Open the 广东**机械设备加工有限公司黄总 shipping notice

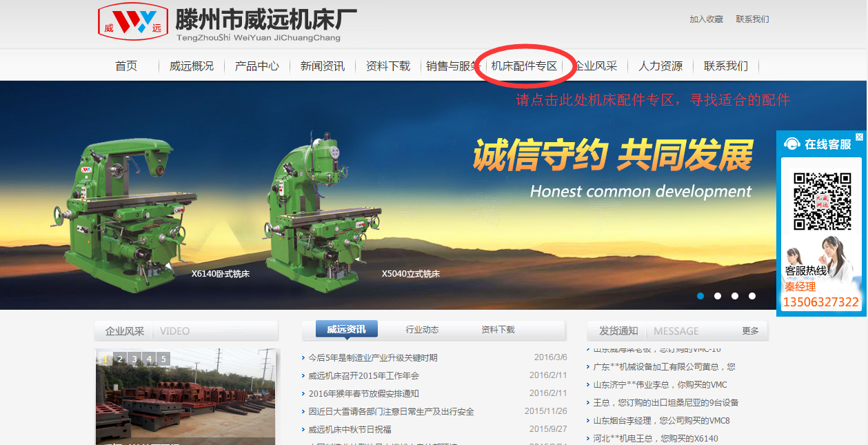(x=665, y=366)
